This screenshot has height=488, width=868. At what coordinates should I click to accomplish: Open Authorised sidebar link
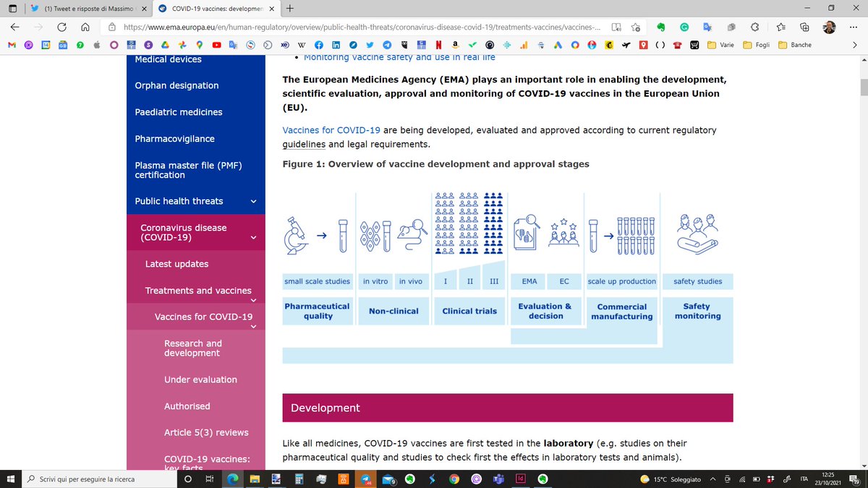[187, 406]
